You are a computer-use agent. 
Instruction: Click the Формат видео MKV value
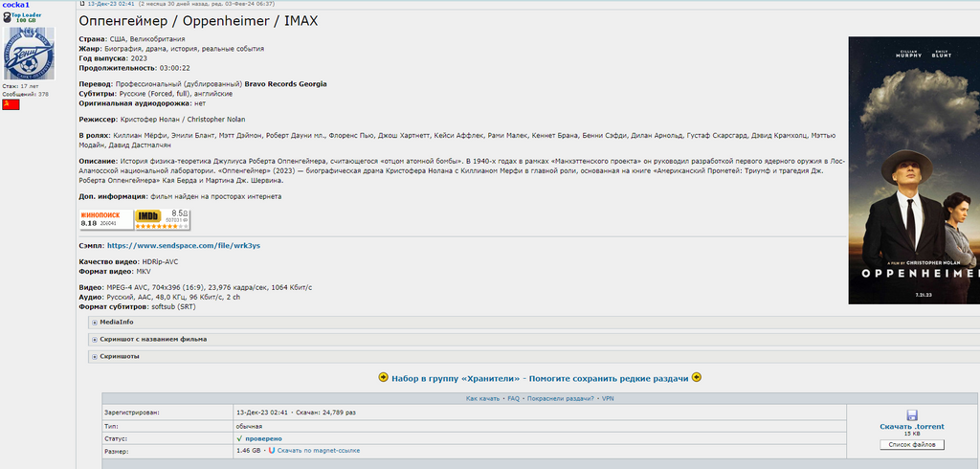(x=144, y=272)
